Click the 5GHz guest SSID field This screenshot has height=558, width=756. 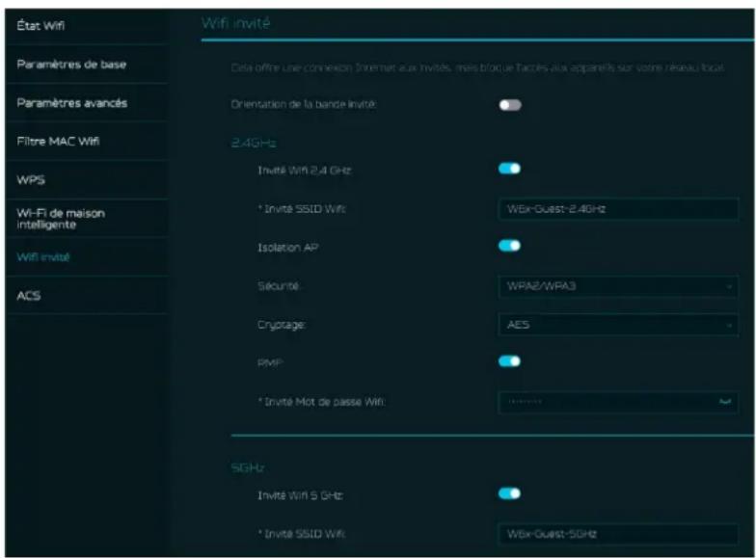tap(618, 534)
